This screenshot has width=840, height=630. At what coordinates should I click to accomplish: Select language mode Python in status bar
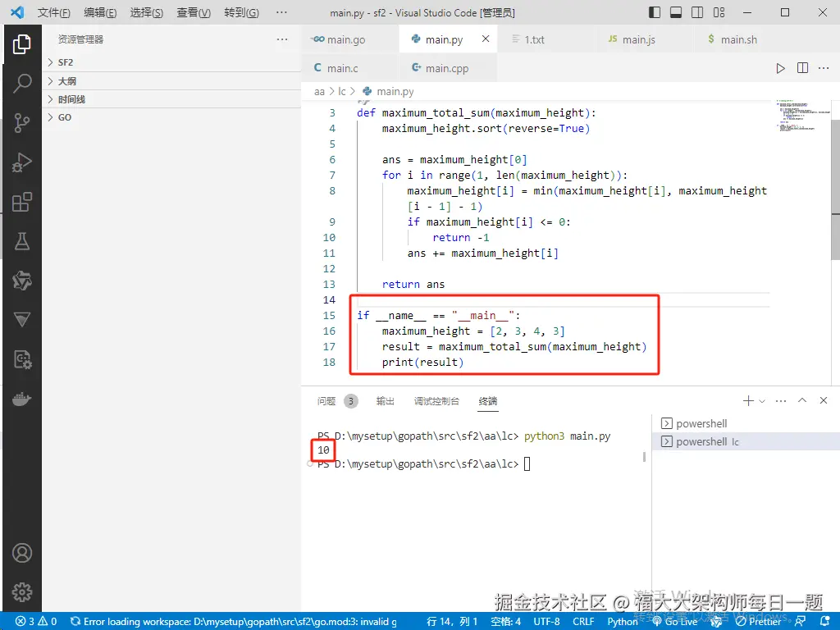(x=623, y=622)
